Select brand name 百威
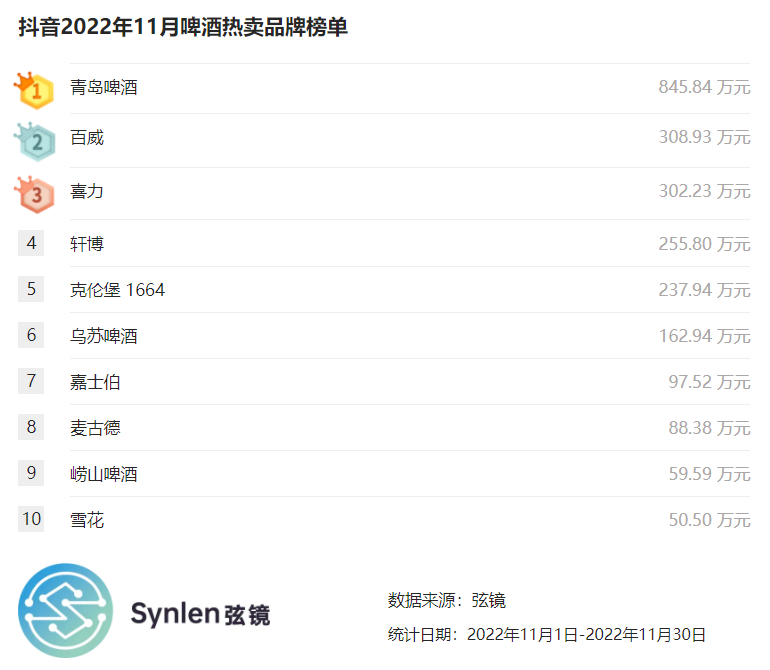This screenshot has height=670, width=770. [x=87, y=138]
